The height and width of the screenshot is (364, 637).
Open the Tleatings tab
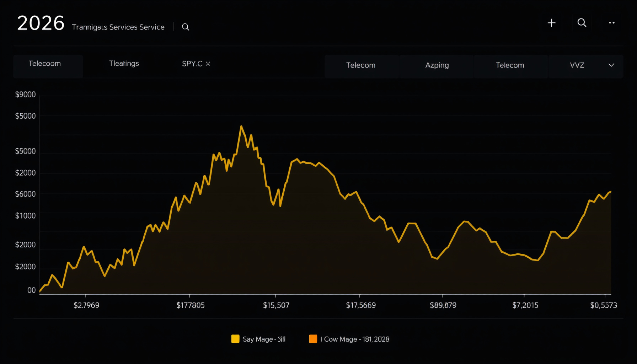point(124,64)
